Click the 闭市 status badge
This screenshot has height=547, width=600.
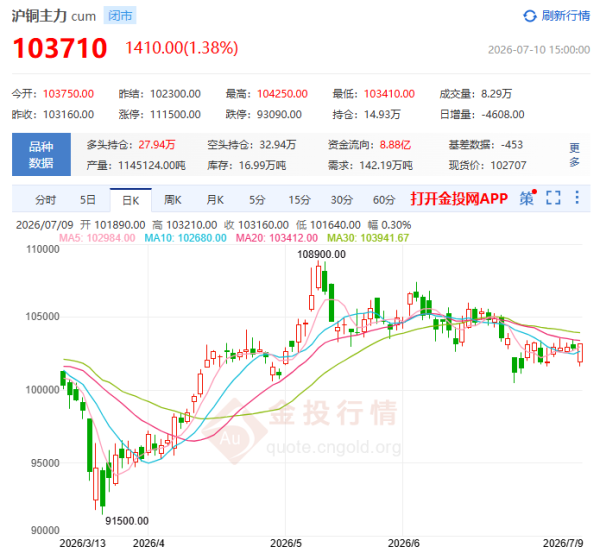point(120,16)
